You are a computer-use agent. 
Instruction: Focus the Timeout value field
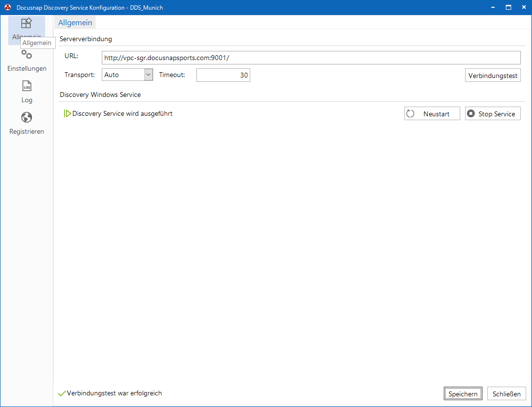pos(223,75)
